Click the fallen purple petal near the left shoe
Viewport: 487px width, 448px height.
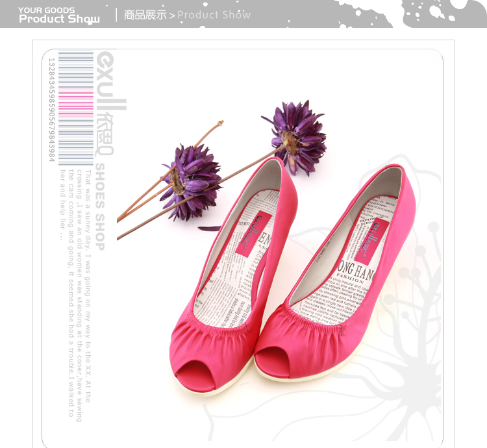[209, 229]
